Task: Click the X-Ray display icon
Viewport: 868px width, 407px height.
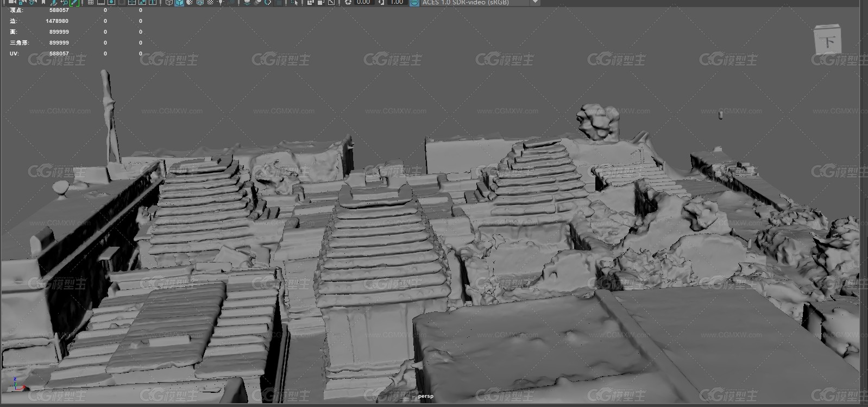Action: (311, 3)
